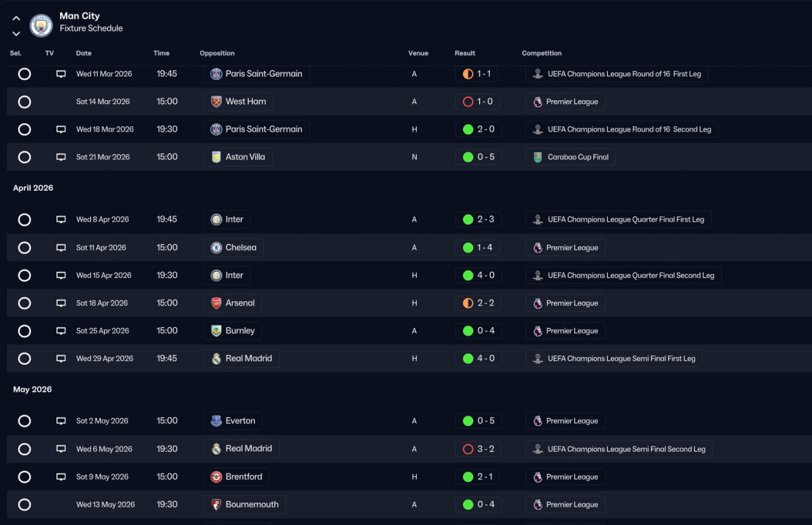The image size is (812, 525).
Task: Sort fixtures by Opposition column header
Action: coord(217,53)
